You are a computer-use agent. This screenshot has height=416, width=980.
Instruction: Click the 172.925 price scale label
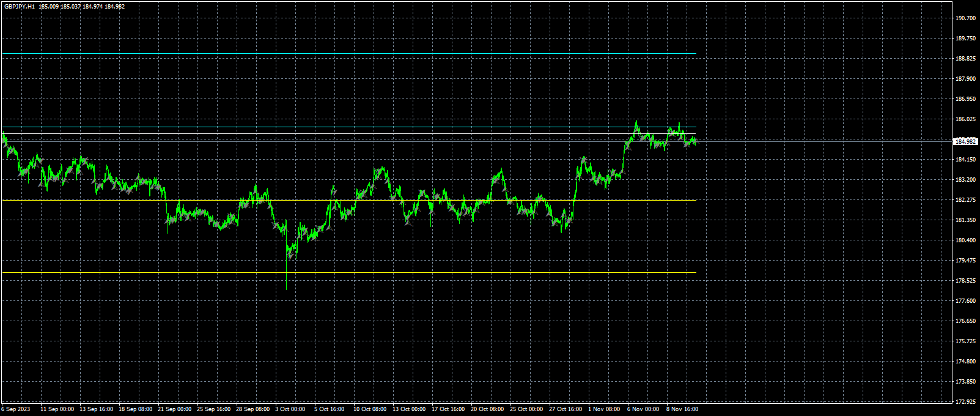pos(965,402)
